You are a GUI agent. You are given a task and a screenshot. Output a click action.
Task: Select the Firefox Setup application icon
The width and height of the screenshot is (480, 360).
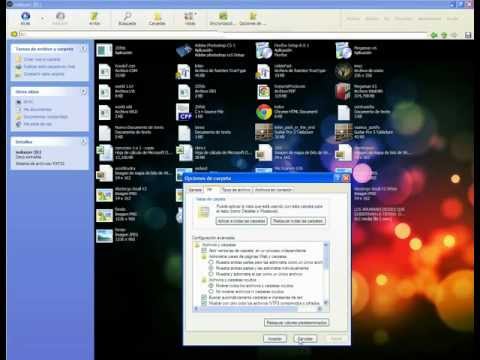coord(264,50)
